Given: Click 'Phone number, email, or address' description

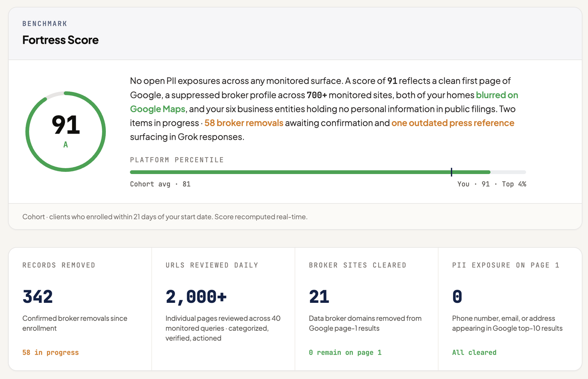Looking at the screenshot, I should click(508, 323).
